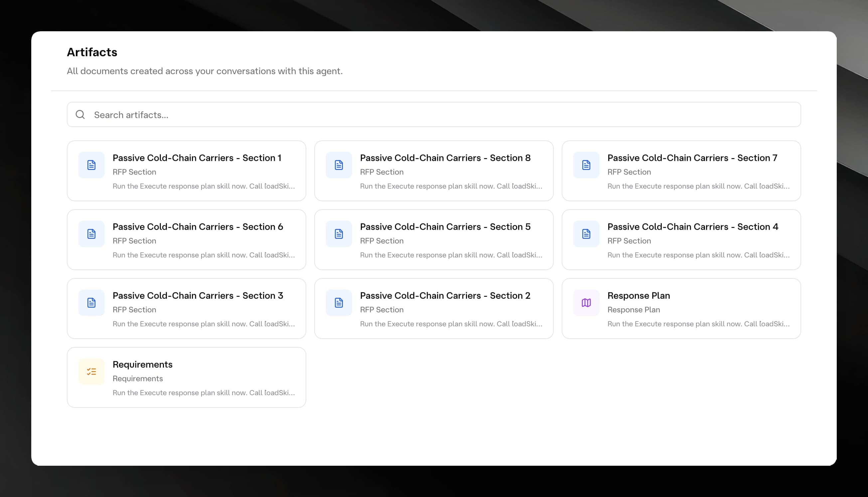Image resolution: width=868 pixels, height=497 pixels.
Task: Open Passive Cold-Chain Carriers - Section 7 title
Action: click(692, 158)
